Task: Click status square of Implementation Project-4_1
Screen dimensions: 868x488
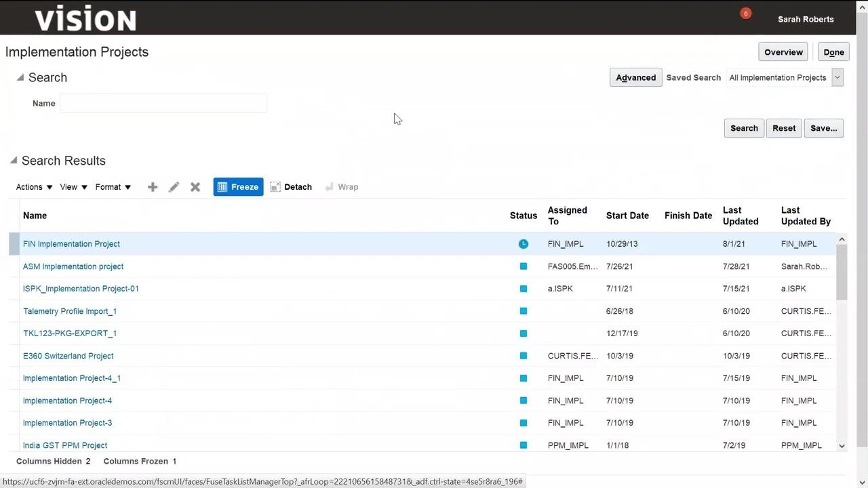Action: click(x=524, y=378)
